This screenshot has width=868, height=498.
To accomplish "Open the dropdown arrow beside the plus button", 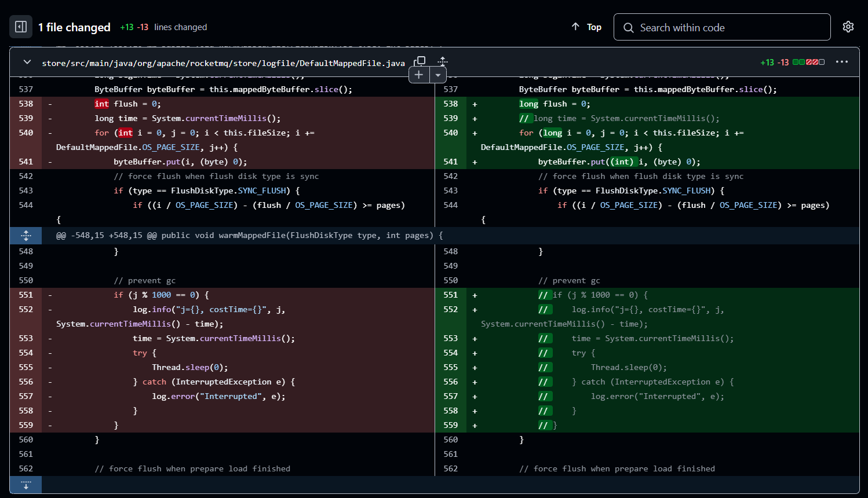I will coord(438,75).
